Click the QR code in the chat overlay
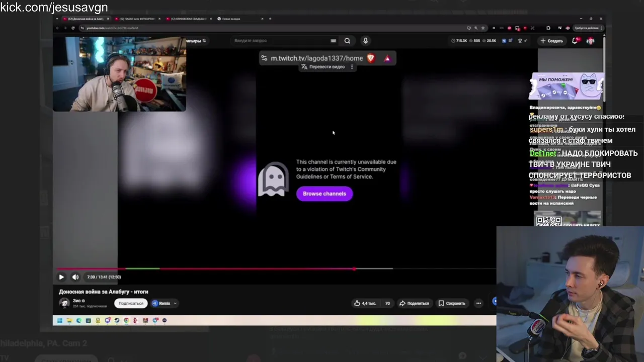Screen dimensions: 644x362 click(x=548, y=220)
